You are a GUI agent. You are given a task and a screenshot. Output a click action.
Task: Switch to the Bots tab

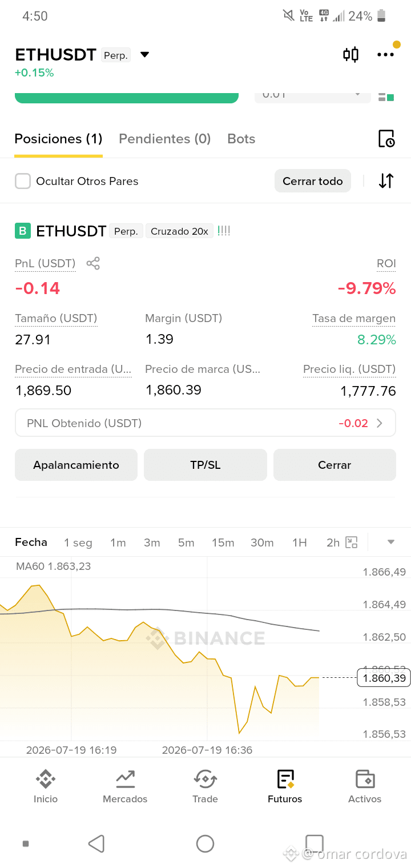(x=241, y=139)
